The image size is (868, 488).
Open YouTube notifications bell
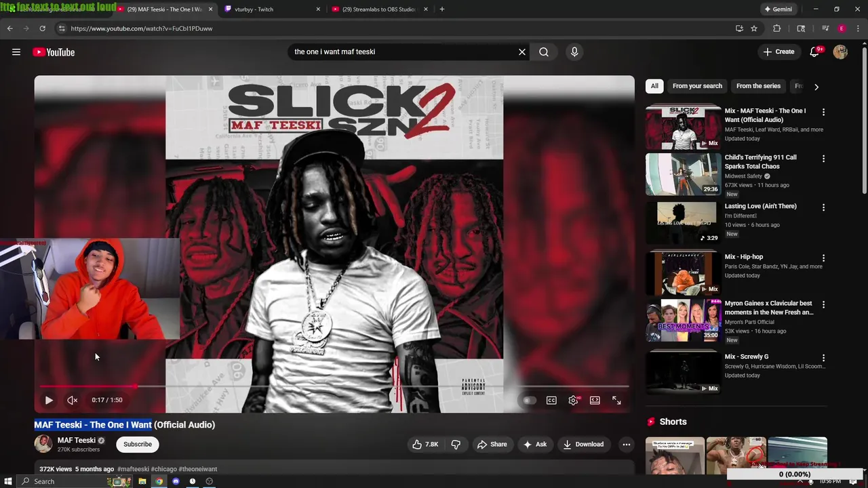coord(814,52)
